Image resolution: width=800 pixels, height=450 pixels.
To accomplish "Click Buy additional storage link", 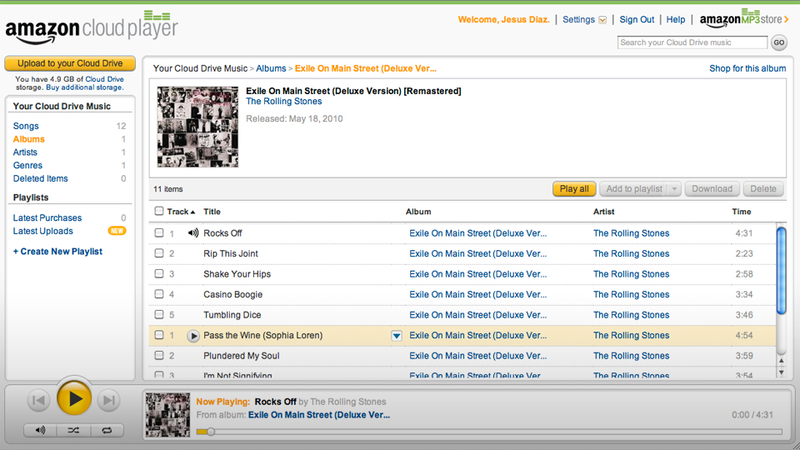I will pos(84,87).
